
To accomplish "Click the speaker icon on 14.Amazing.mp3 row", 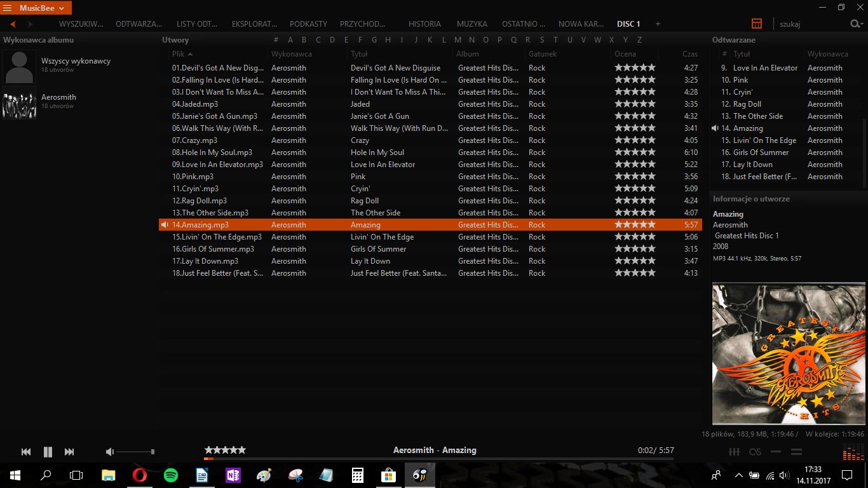I will [165, 225].
